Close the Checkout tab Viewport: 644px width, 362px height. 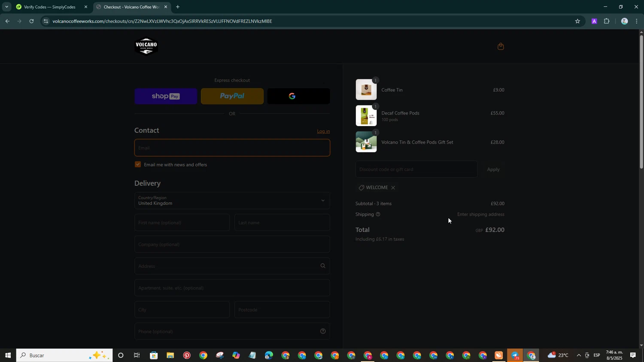click(x=166, y=7)
